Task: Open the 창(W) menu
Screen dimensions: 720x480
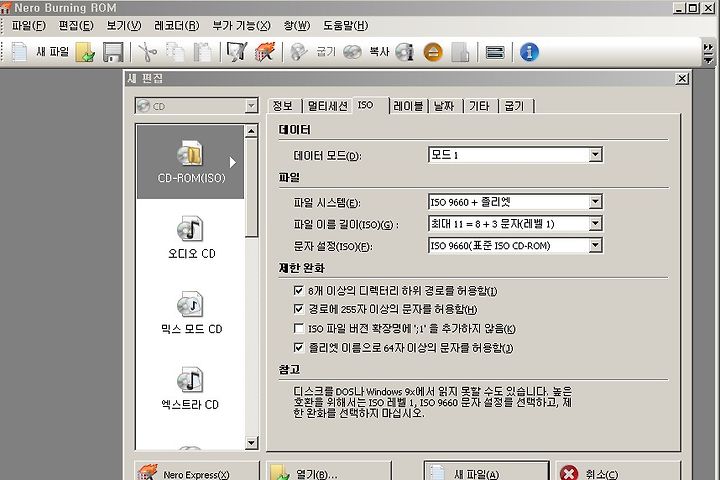Action: click(x=297, y=26)
